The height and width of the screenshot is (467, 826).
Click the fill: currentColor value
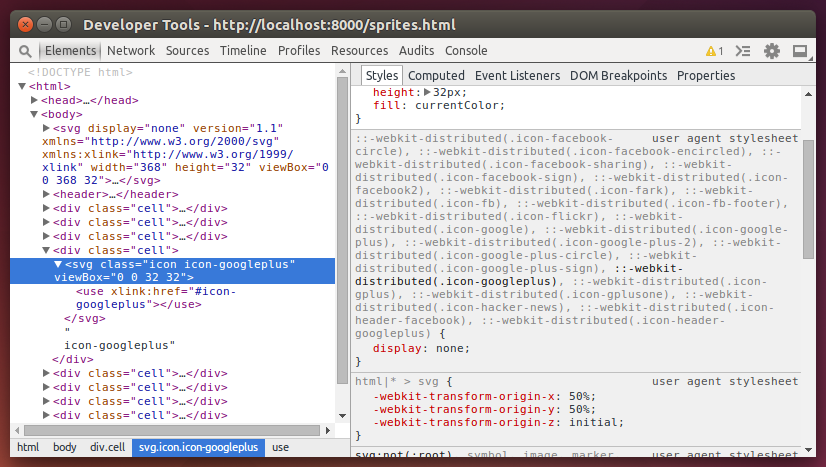[x=459, y=105]
